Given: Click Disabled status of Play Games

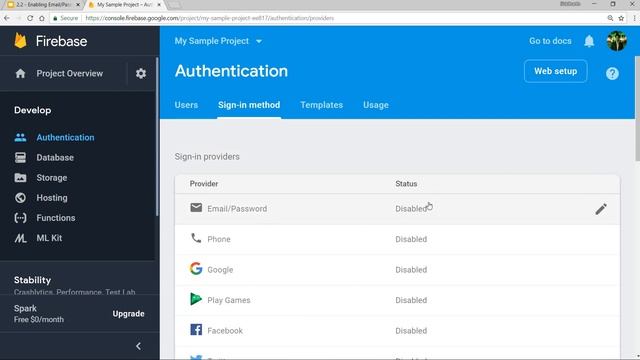Looking at the screenshot, I should [x=411, y=300].
